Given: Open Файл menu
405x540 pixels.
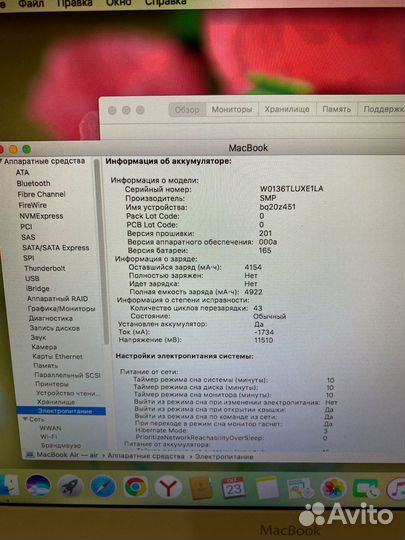Looking at the screenshot, I should pyautogui.click(x=31, y=3).
